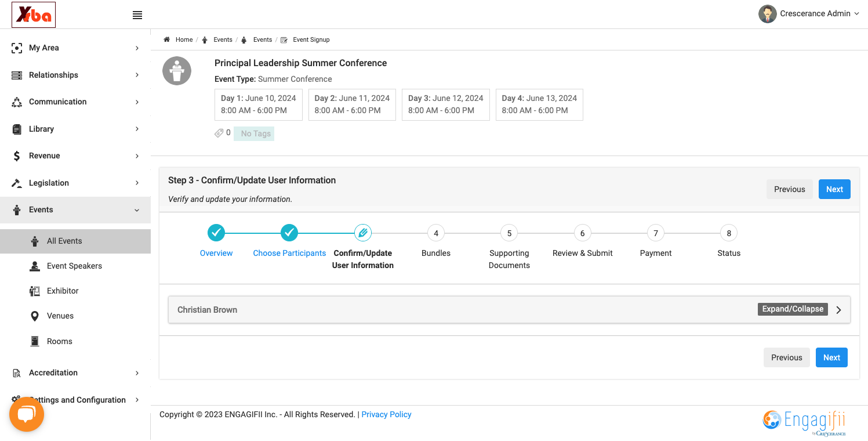Viewport: 868px width, 441px height.
Task: Click the Home icon in breadcrumb
Action: (166, 39)
